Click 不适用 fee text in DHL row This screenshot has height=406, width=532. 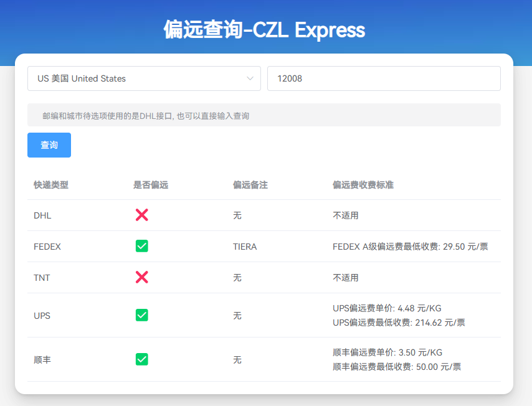click(345, 215)
